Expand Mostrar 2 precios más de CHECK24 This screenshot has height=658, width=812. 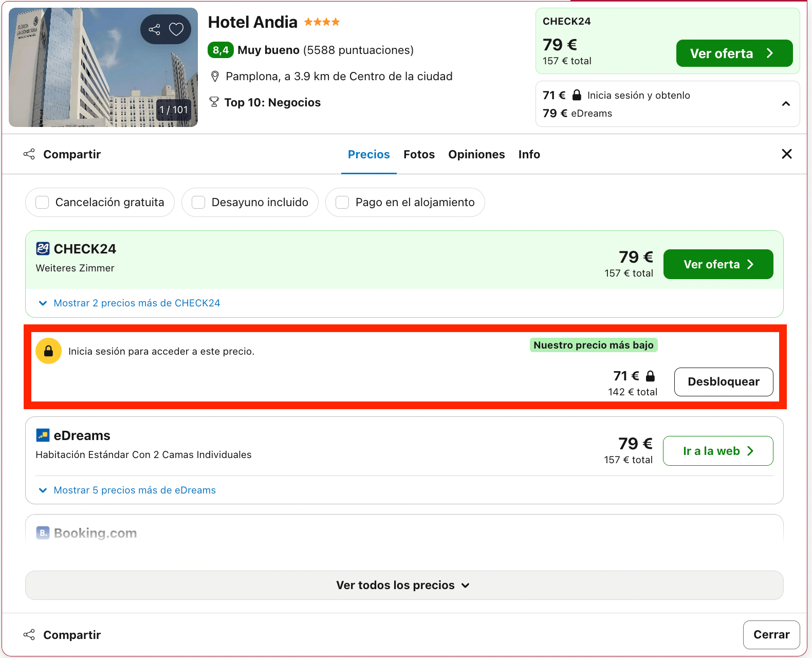[130, 303]
